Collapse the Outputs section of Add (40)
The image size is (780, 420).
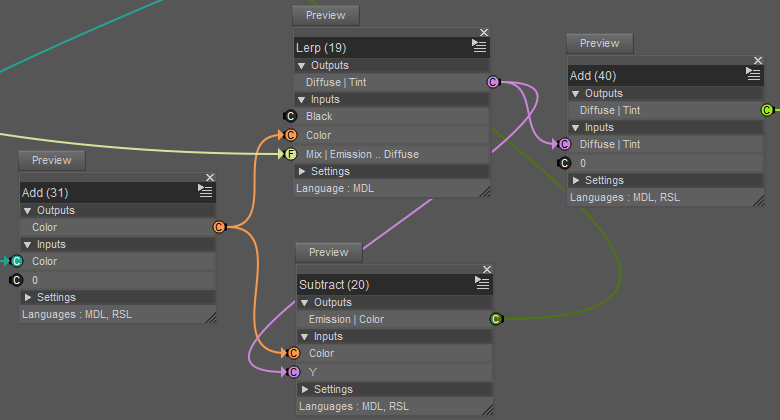tap(576, 94)
